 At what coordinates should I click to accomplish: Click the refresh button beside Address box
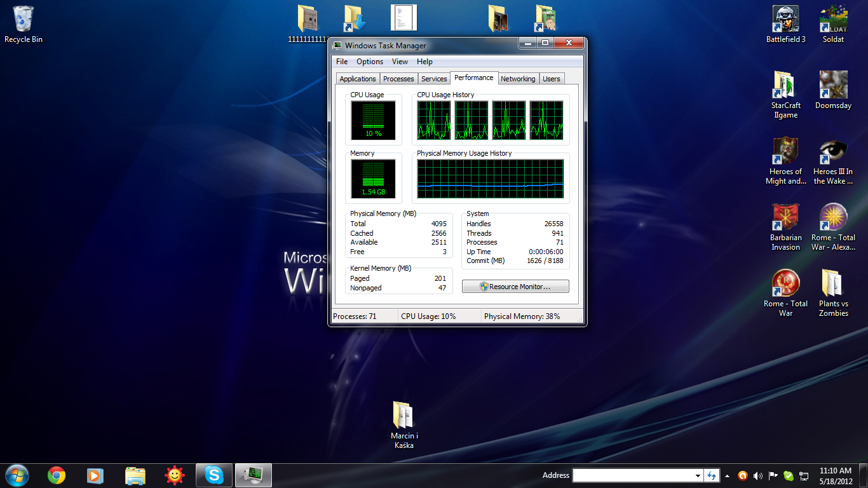point(712,475)
